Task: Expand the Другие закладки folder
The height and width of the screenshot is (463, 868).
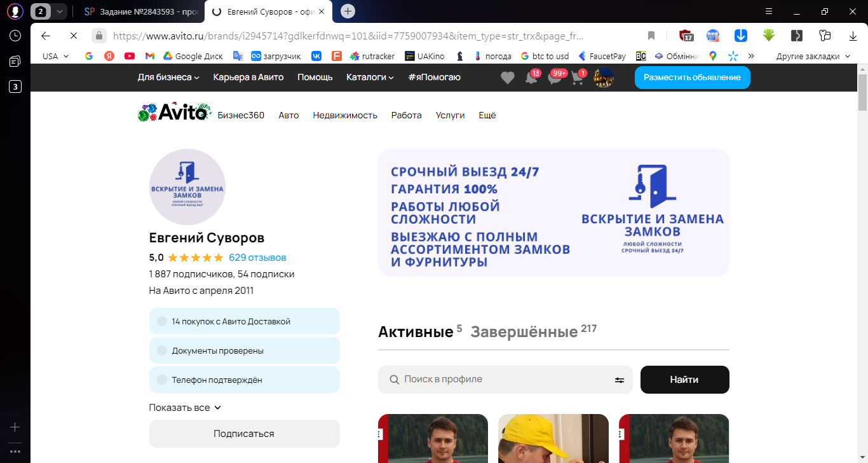Action: [813, 56]
